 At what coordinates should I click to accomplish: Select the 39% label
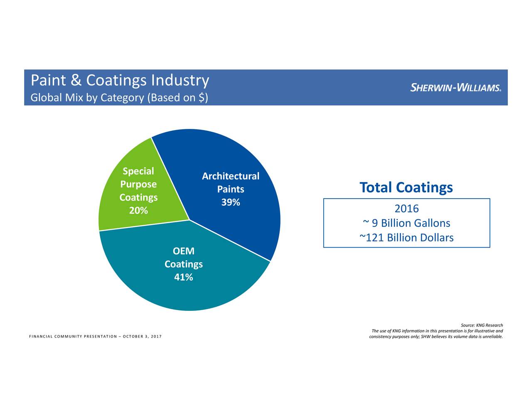pyautogui.click(x=230, y=202)
